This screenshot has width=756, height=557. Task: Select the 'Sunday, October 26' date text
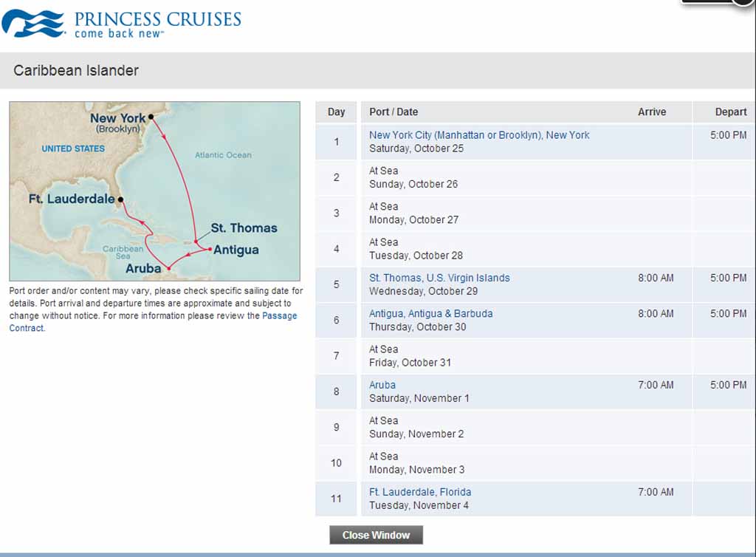tap(413, 184)
